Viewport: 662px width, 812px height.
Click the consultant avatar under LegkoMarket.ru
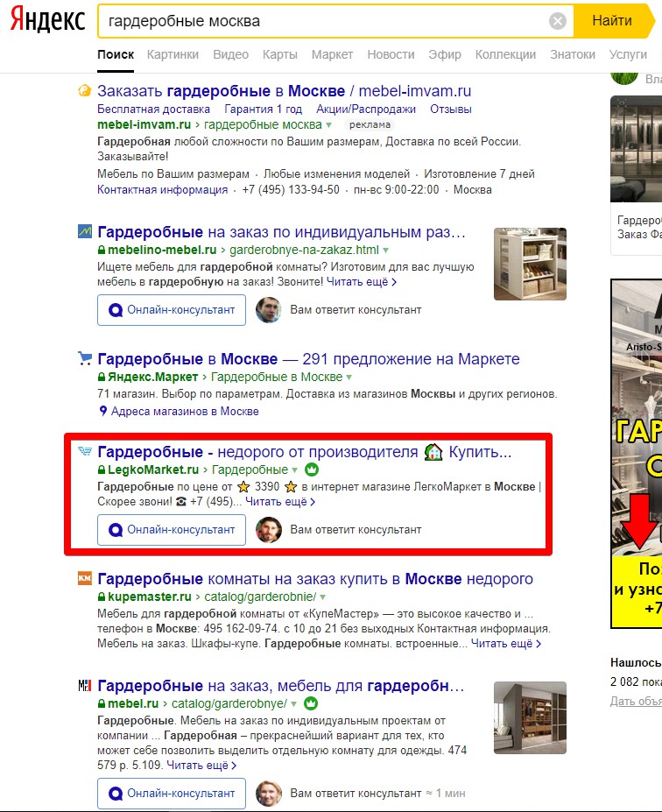tap(269, 530)
